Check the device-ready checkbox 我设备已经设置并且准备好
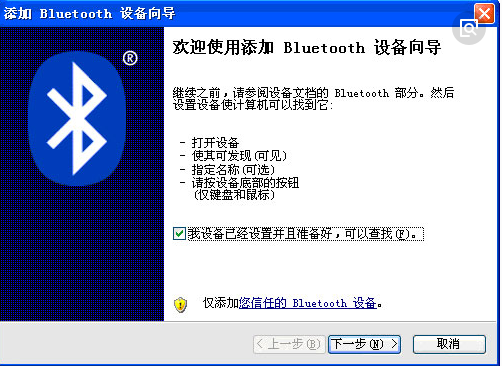Image resolution: width=502 pixels, height=366 pixels. click(179, 234)
